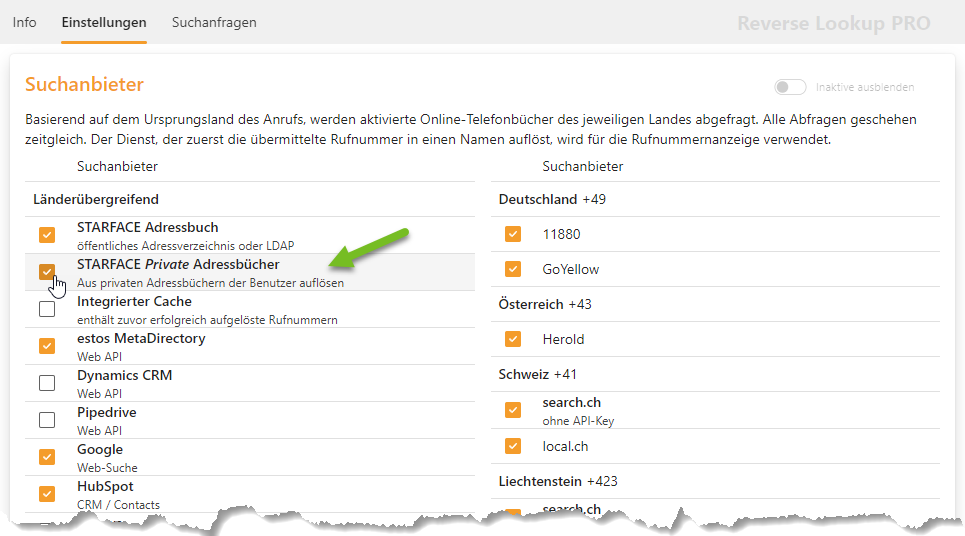Click the 'CRM / Contacts' subtitle
Viewport: 965px width, 536px height.
coord(118,505)
